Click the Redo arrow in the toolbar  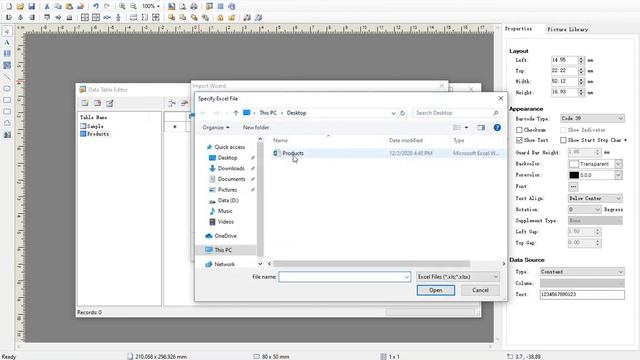coord(107,7)
